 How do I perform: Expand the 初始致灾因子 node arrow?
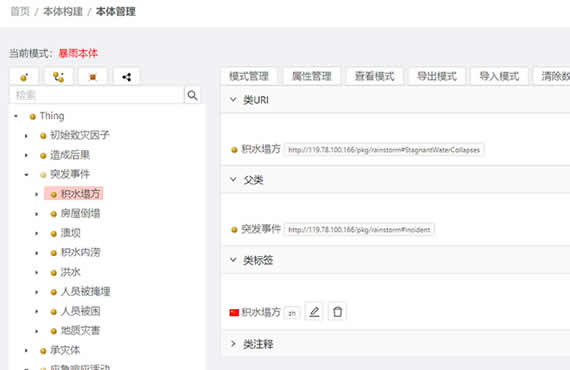coord(26,136)
